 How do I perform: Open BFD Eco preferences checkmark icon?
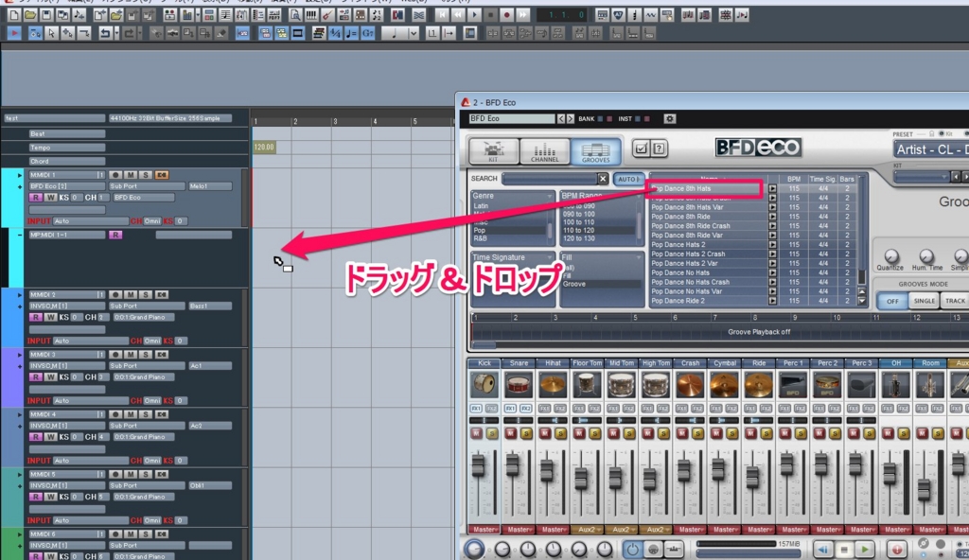(641, 149)
